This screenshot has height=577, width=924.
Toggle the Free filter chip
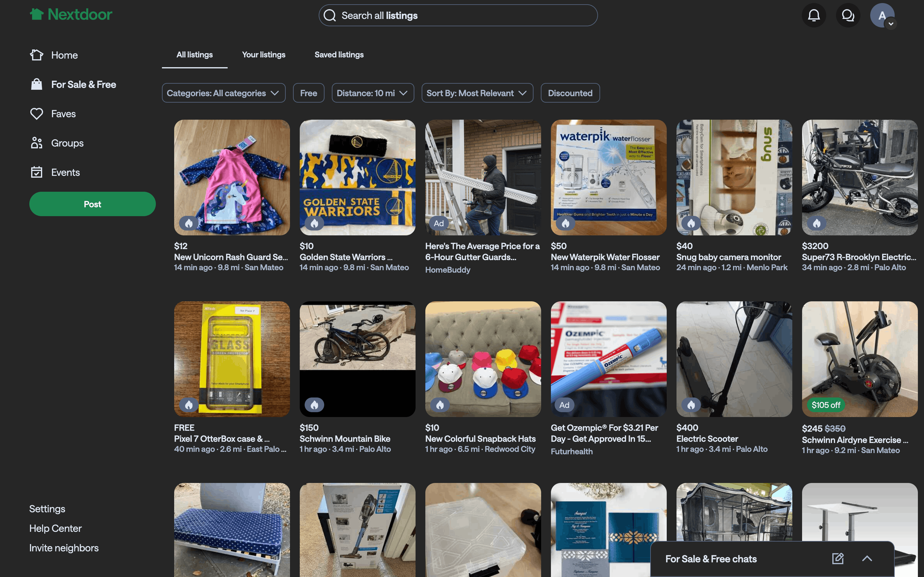(309, 93)
